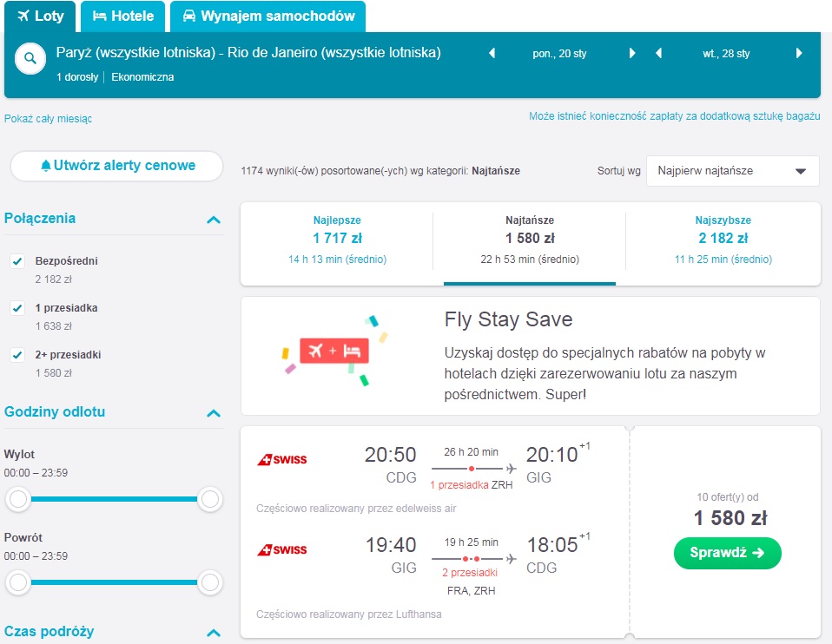Screen dimensions: 832x644
Task: Open the extra baggage fee notice link
Action: (x=675, y=116)
